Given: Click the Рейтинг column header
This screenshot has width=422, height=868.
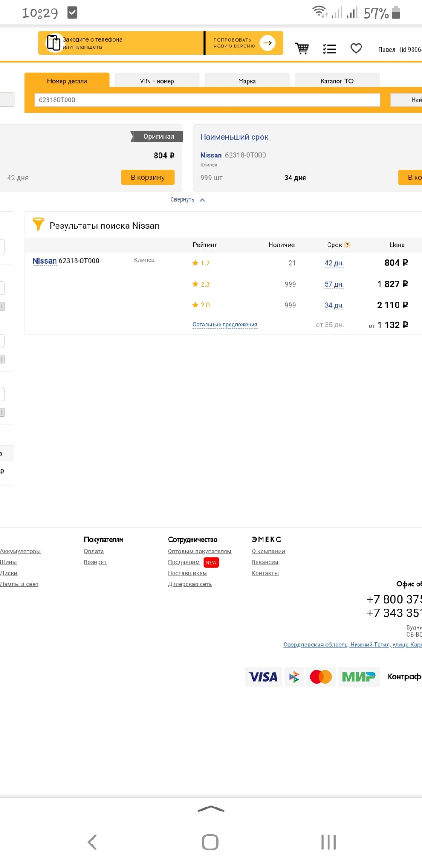Looking at the screenshot, I should [x=205, y=245].
